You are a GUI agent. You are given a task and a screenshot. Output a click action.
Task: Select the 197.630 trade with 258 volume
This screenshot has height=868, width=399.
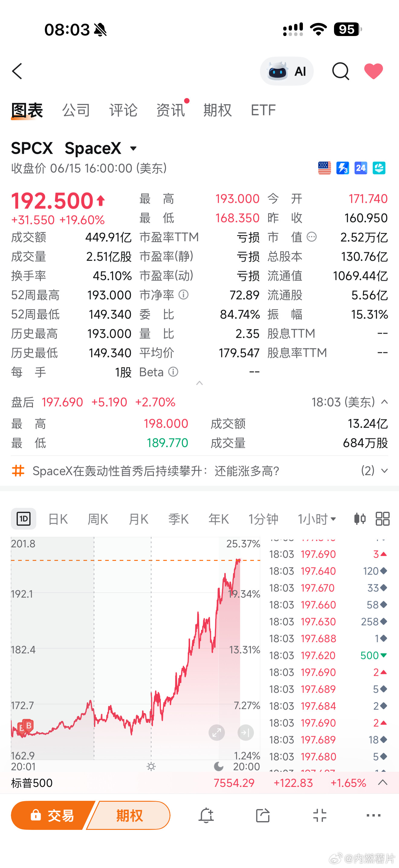[328, 621]
